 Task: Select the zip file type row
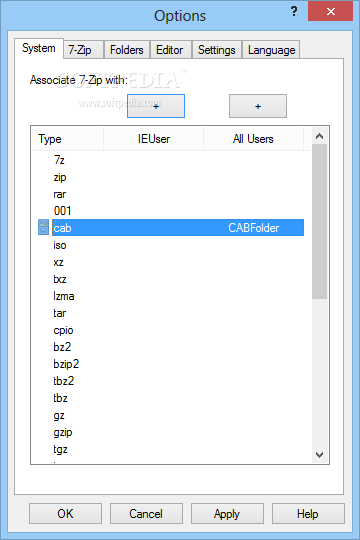click(171, 177)
